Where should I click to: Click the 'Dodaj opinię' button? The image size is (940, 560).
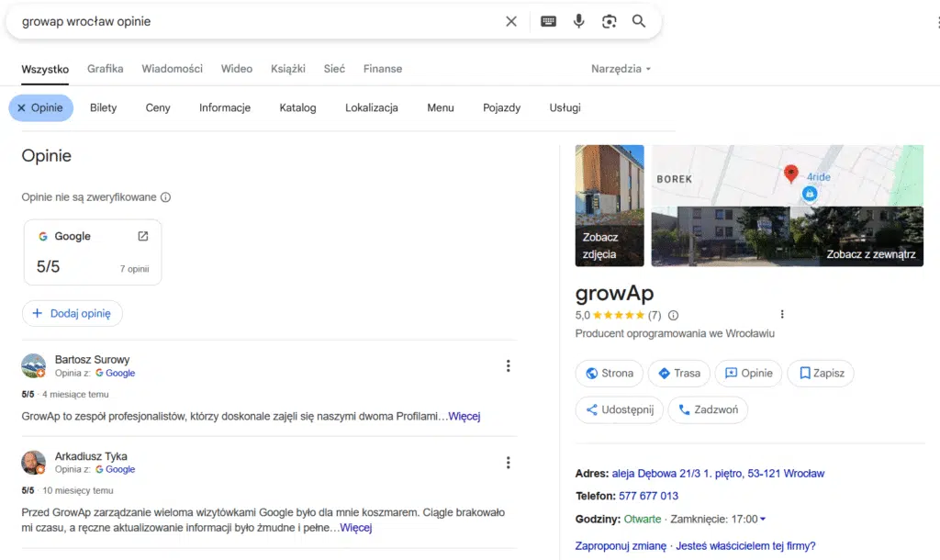click(x=73, y=313)
